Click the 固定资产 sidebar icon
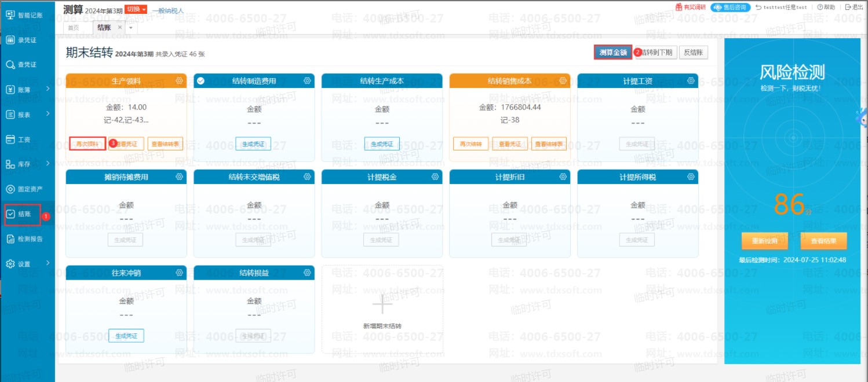Image resolution: width=868 pixels, height=382 pixels. pos(10,189)
